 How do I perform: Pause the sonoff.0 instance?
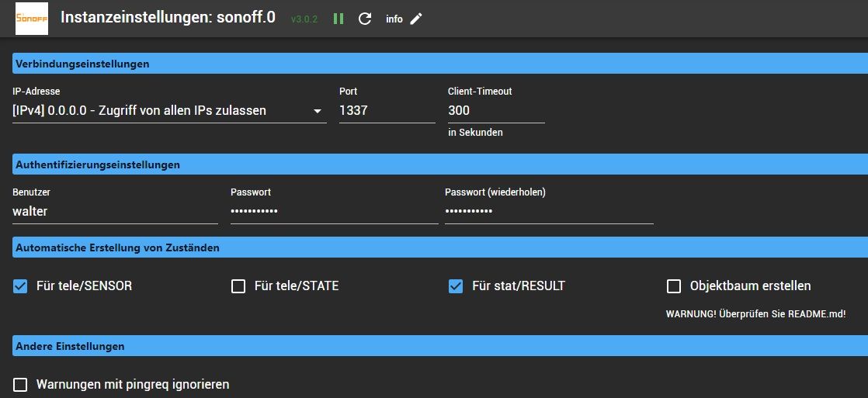339,19
